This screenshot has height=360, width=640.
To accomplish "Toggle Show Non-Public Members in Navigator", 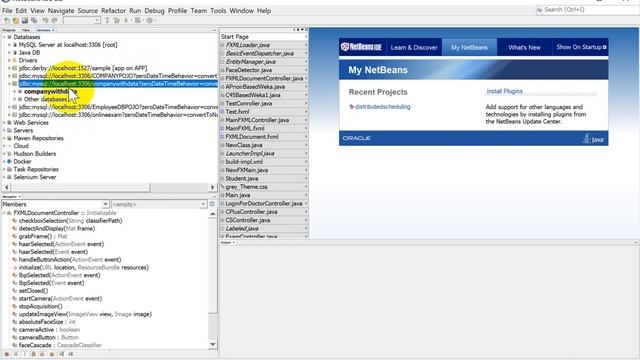I will (34, 354).
